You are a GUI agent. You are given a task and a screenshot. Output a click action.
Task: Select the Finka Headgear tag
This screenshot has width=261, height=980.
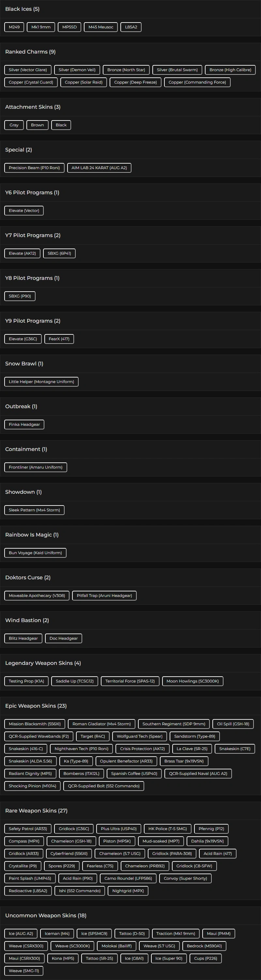point(24,425)
